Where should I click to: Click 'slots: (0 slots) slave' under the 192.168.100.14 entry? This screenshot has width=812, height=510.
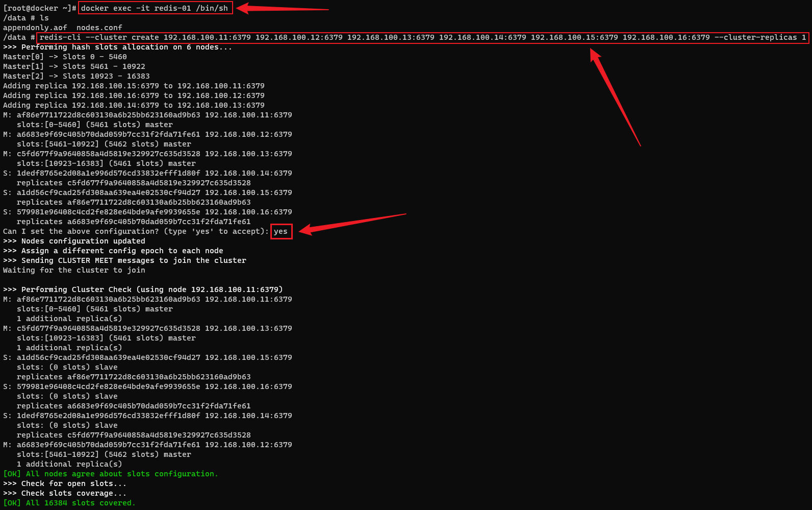(67, 425)
